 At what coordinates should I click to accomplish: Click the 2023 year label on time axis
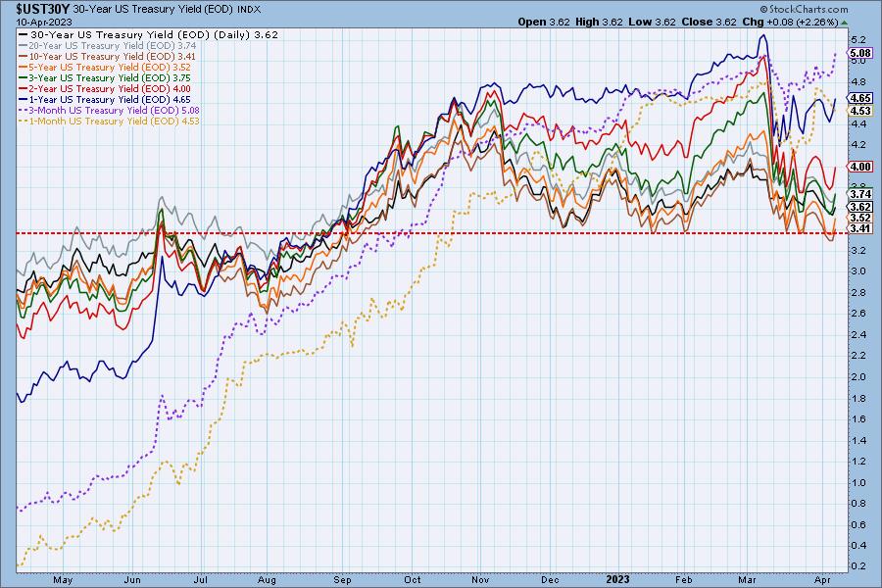617,579
